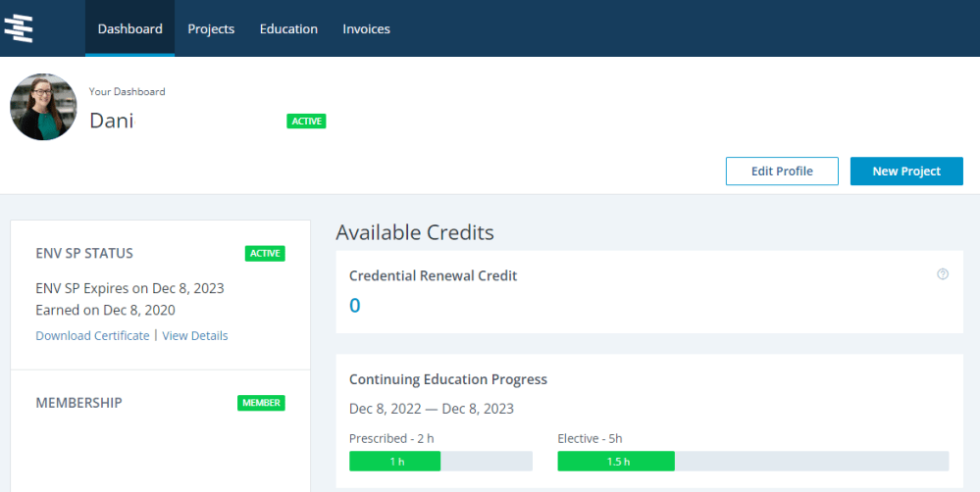Screen dimensions: 980x492
Task: Download the ENV SP certificate
Action: click(x=92, y=335)
